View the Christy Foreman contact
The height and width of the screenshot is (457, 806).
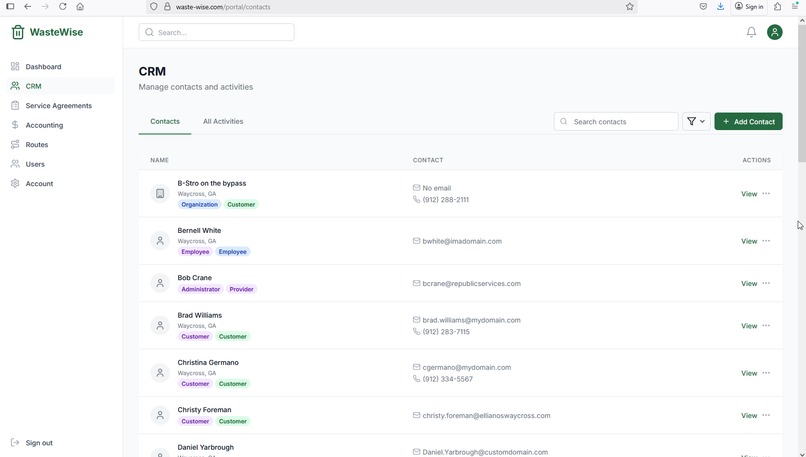click(x=749, y=415)
